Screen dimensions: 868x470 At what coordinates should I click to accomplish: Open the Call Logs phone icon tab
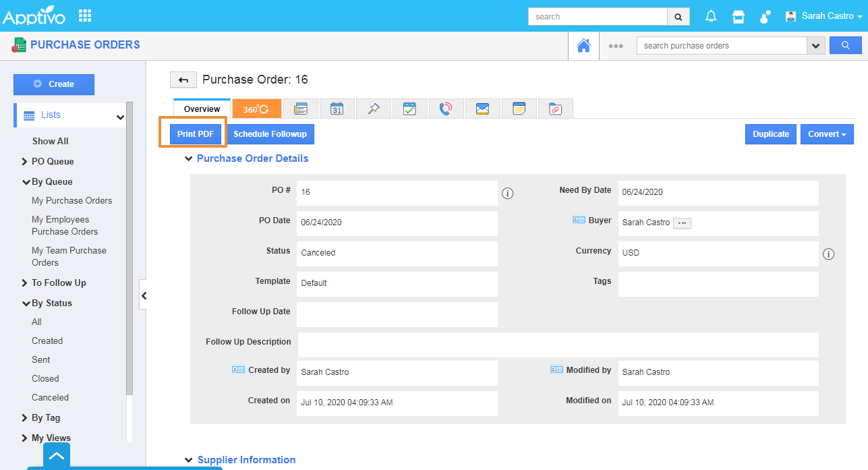(x=446, y=109)
